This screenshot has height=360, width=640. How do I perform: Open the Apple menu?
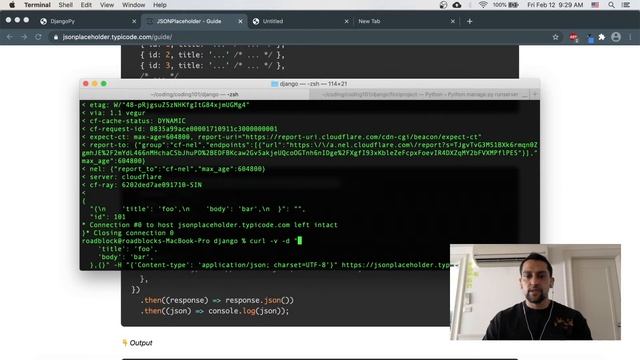click(x=12, y=5)
